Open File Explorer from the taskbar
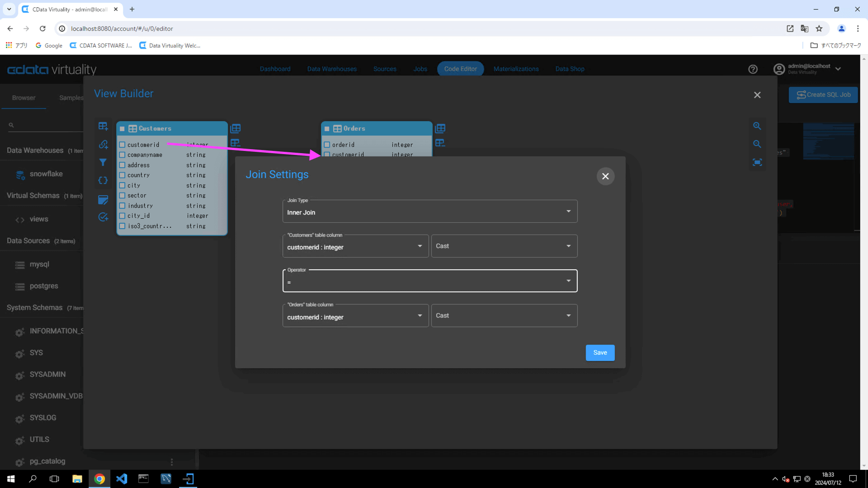The height and width of the screenshot is (488, 868). (77, 479)
